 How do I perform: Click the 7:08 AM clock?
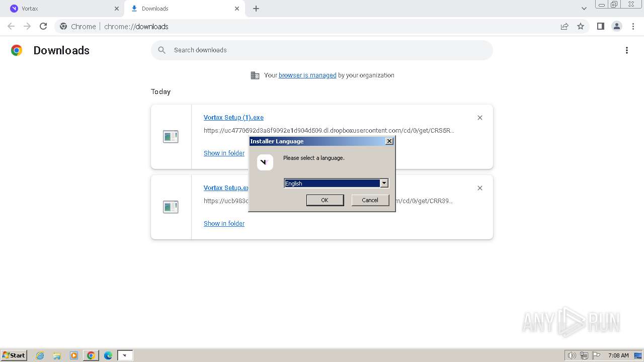pyautogui.click(x=618, y=355)
